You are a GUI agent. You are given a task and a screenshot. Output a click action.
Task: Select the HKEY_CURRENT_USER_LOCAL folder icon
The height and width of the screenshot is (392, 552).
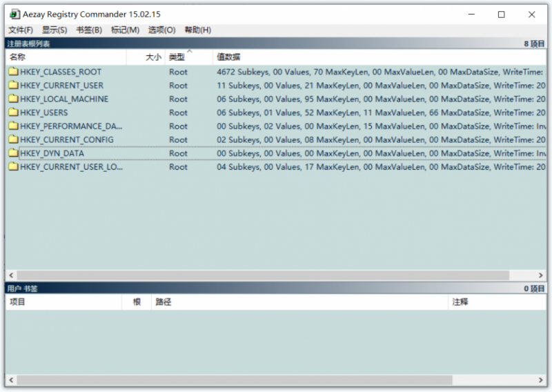[x=13, y=166]
